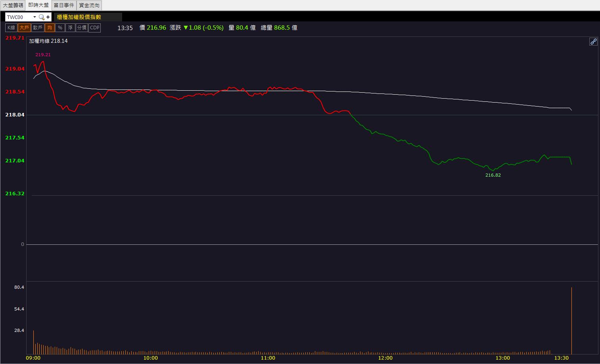Switch chart to K線 view
Image resolution: width=600 pixels, height=364 pixels.
point(11,28)
